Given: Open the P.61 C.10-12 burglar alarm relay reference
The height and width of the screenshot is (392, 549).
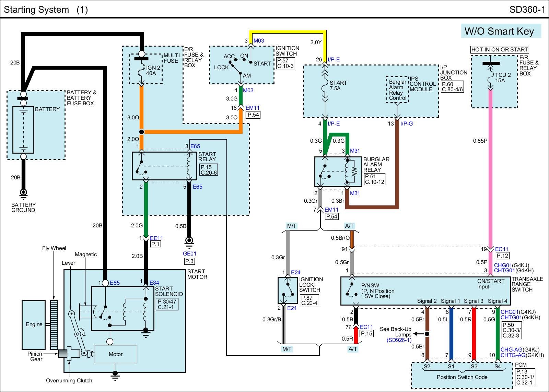Looking at the screenshot, I should 374,179.
